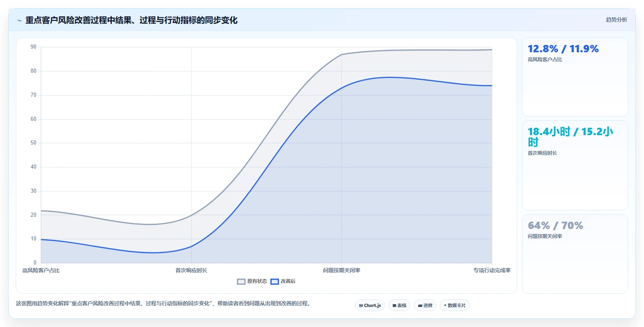Image resolution: width=644 pixels, height=327 pixels.
Task: Toggle the 改善后 legend swatch
Action: (x=274, y=282)
